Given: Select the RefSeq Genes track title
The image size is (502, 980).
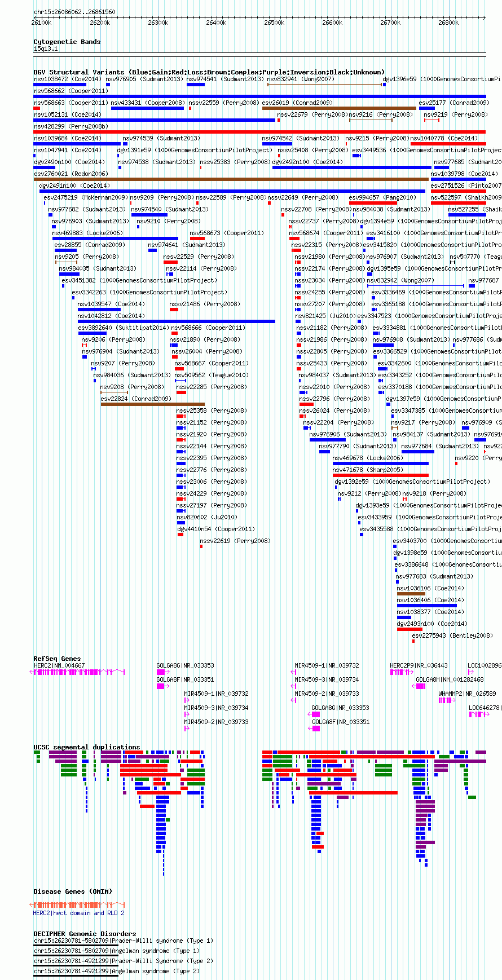Looking at the screenshot, I should pos(57,659).
